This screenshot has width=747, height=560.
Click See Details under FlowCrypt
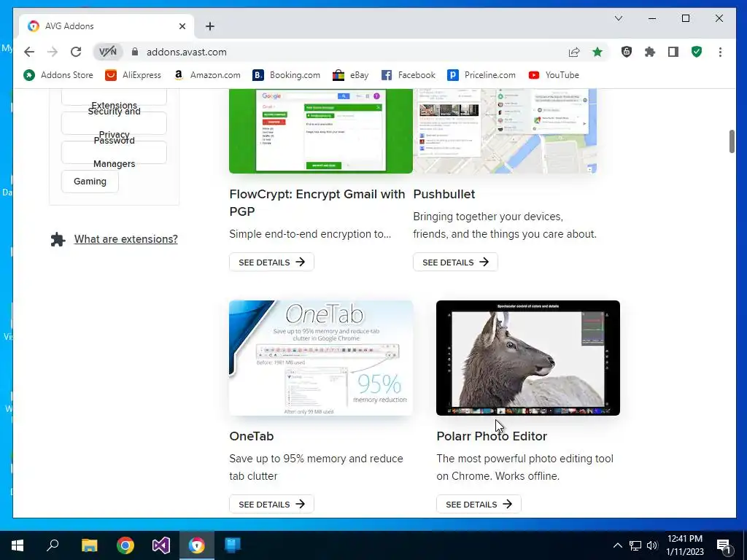[271, 262]
